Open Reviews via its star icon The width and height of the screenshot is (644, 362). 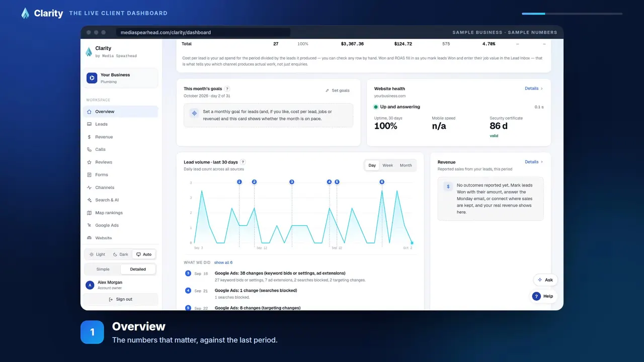coord(90,162)
